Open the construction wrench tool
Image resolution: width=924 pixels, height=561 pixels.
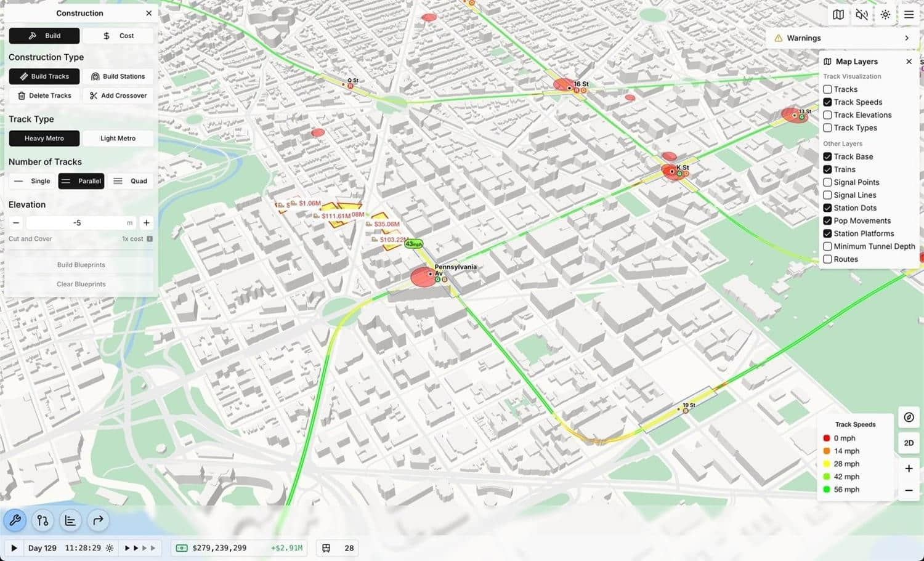[15, 520]
